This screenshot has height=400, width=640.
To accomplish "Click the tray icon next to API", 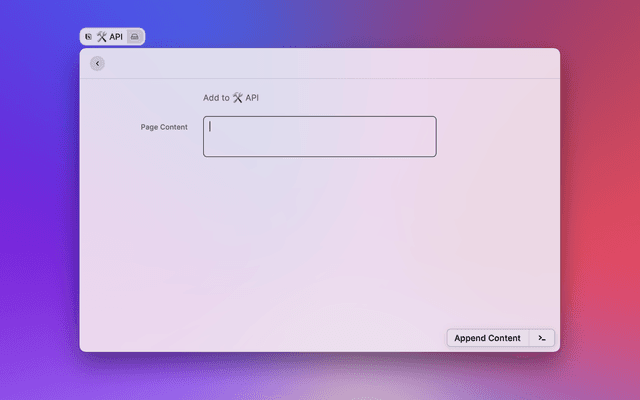I will point(135,36).
